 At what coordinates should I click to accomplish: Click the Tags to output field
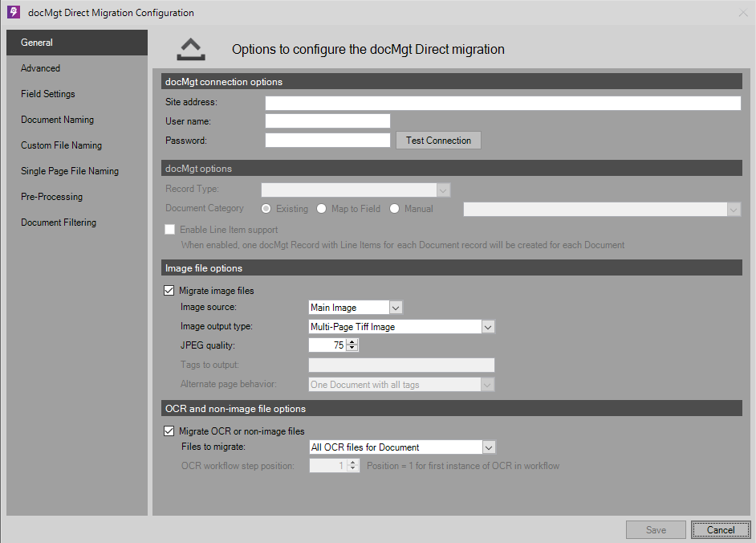click(401, 365)
